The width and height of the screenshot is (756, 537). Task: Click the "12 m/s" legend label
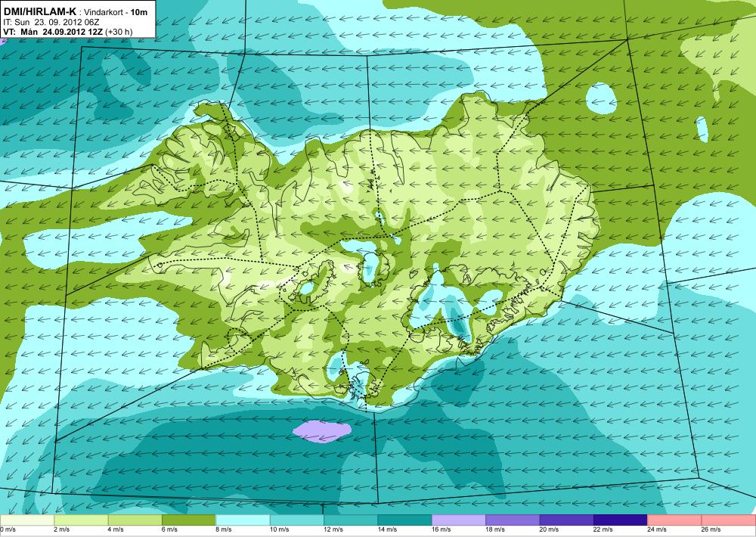click(x=333, y=529)
